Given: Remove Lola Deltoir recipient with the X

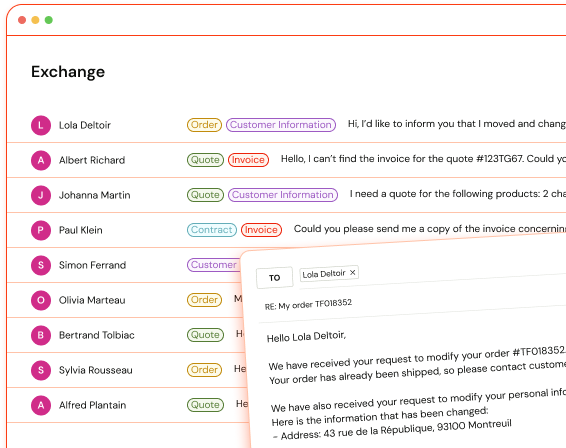Looking at the screenshot, I should pyautogui.click(x=353, y=273).
